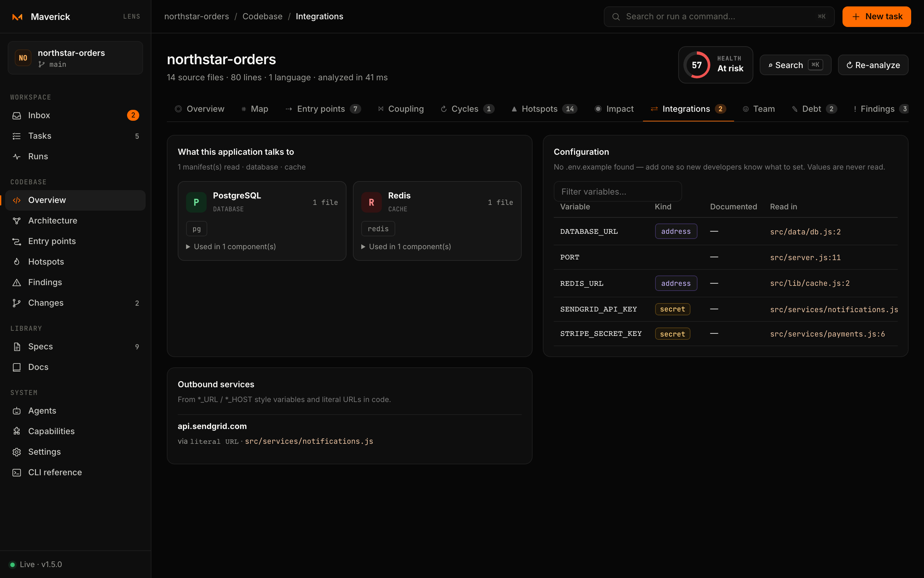The image size is (924, 578).
Task: Click the Maverick logo icon
Action: pyautogui.click(x=17, y=17)
